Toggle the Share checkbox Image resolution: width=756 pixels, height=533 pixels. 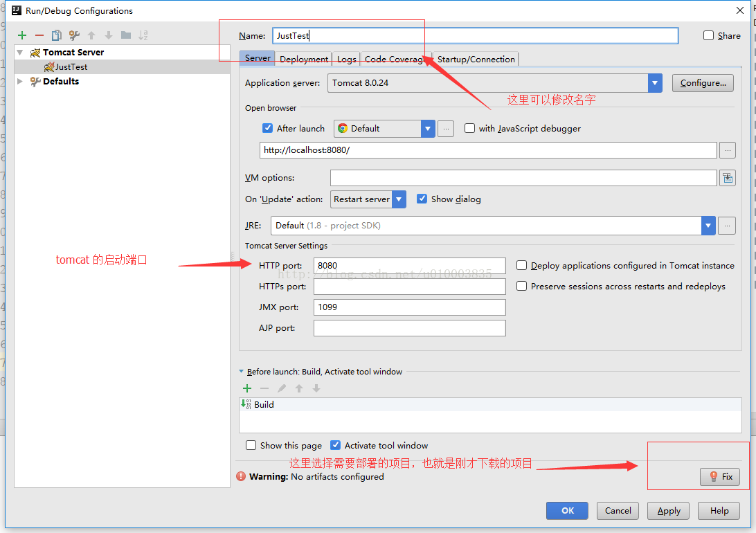point(708,36)
